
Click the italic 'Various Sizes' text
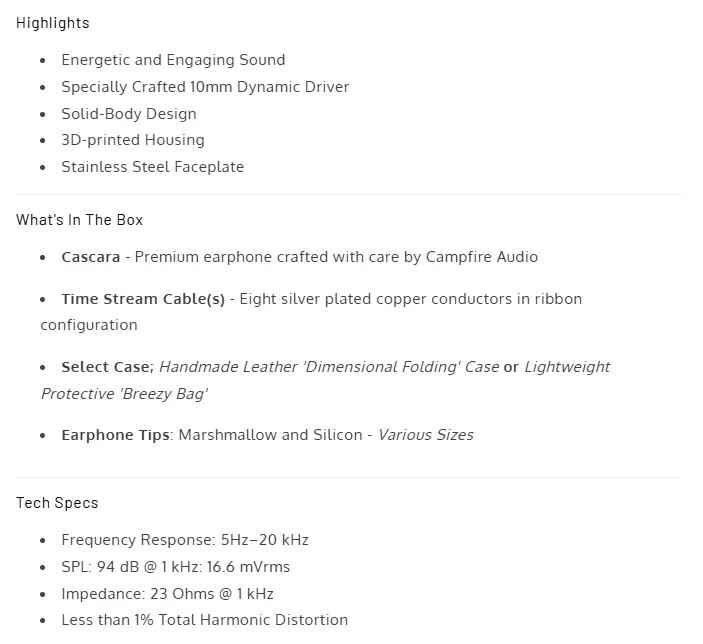click(x=425, y=435)
